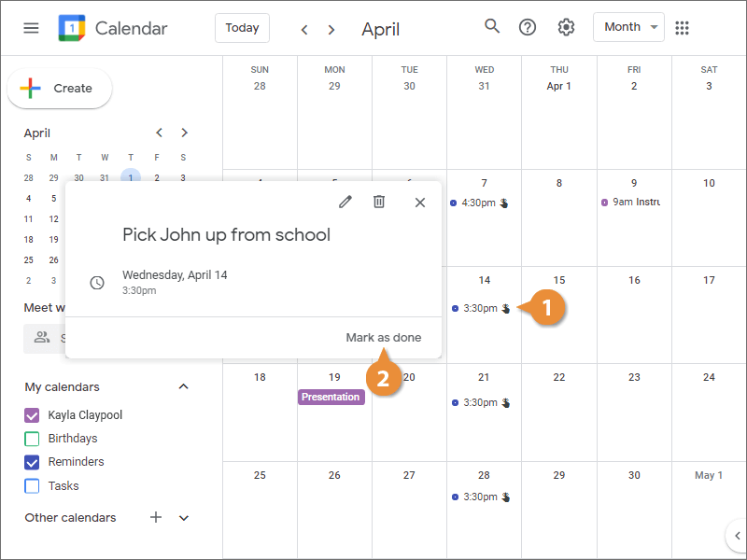Click Mark as done
The height and width of the screenshot is (560, 747).
pyautogui.click(x=384, y=338)
